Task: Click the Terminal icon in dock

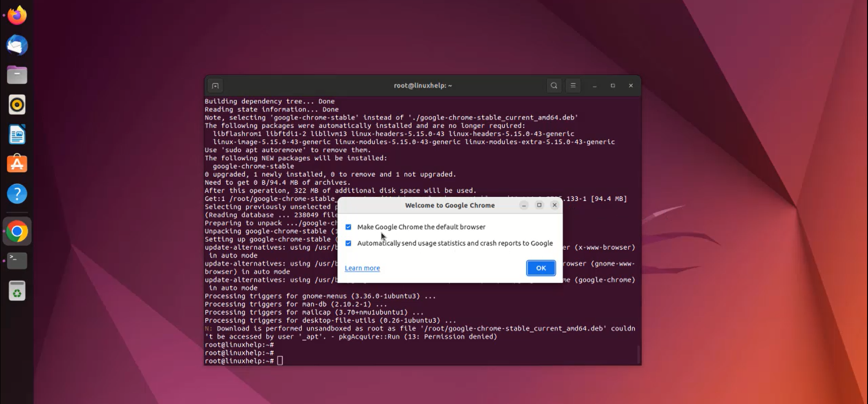Action: point(17,261)
